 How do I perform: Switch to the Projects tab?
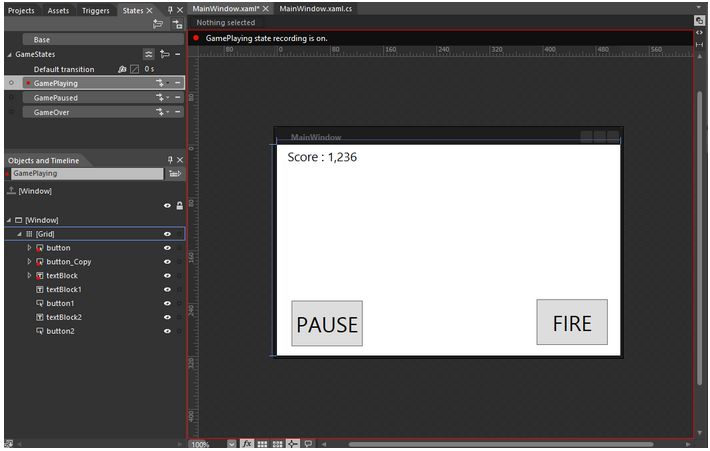coord(21,10)
